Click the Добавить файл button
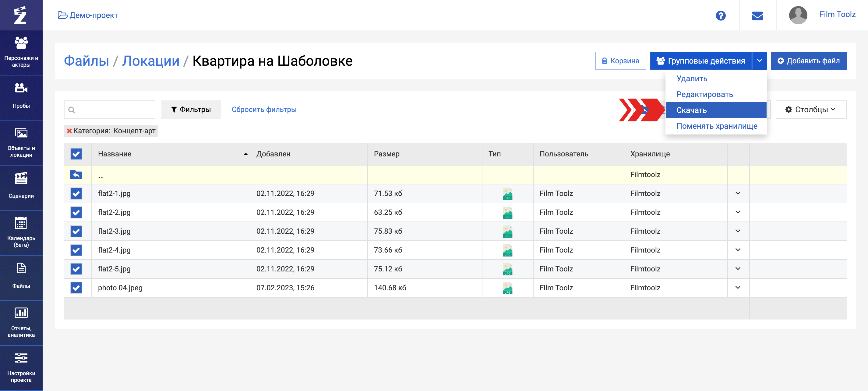Screen dimensions: 868x391 tap(808, 61)
